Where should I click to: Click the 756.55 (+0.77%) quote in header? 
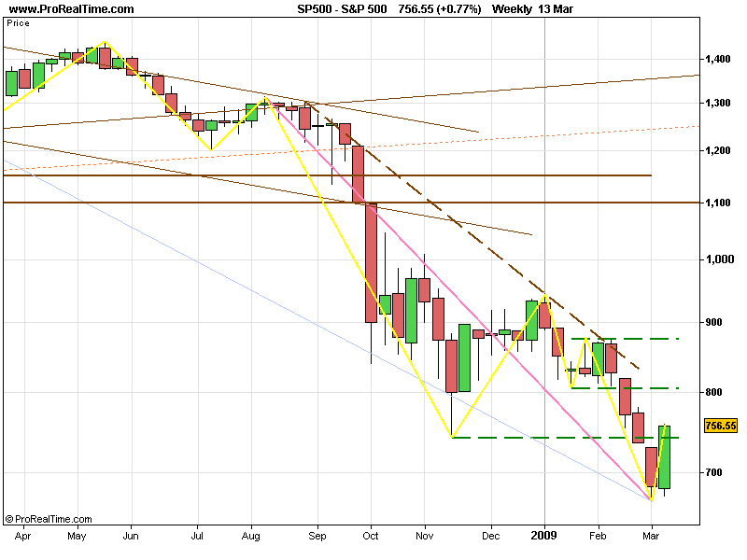pyautogui.click(x=440, y=9)
